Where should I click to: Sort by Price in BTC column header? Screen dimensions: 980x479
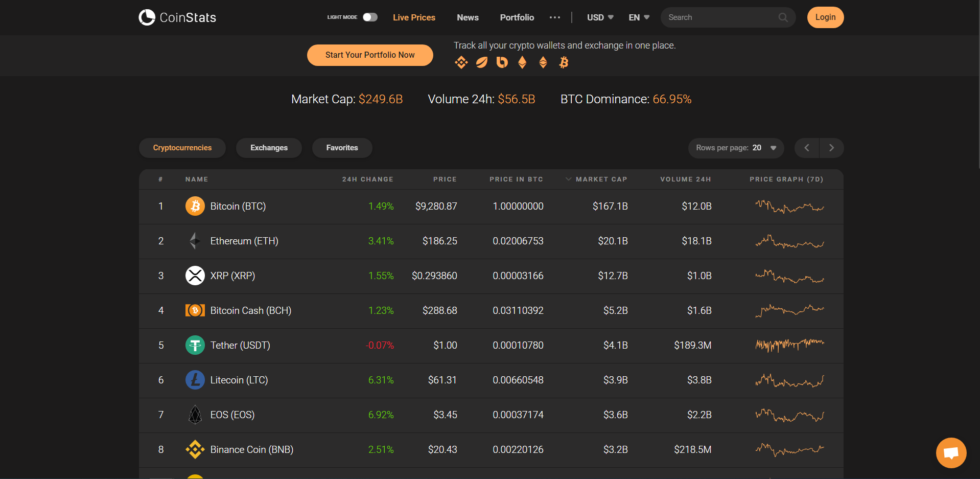[x=516, y=179]
